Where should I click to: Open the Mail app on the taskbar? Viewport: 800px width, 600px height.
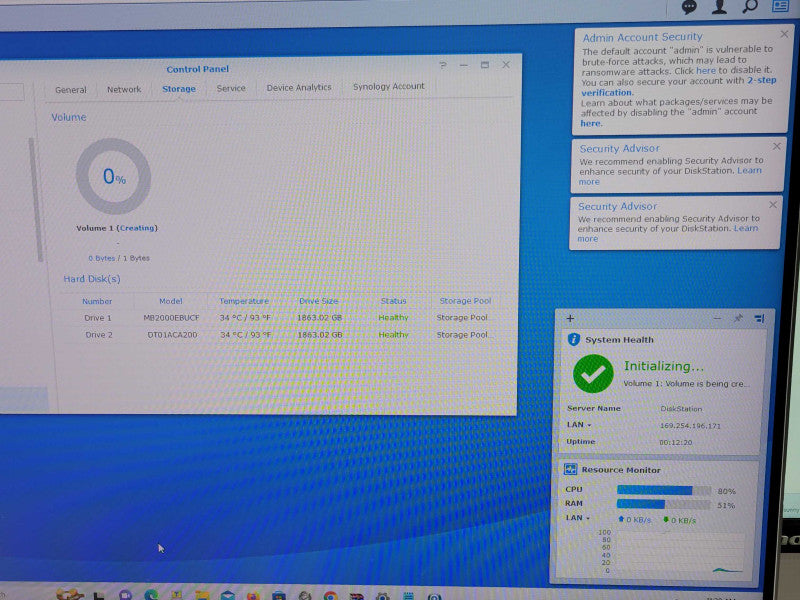pos(228,595)
